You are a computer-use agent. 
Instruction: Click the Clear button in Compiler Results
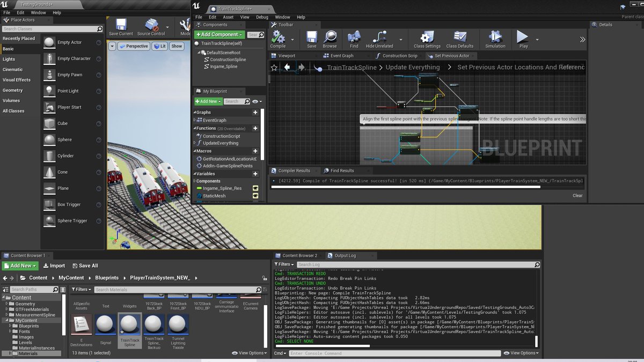577,196
